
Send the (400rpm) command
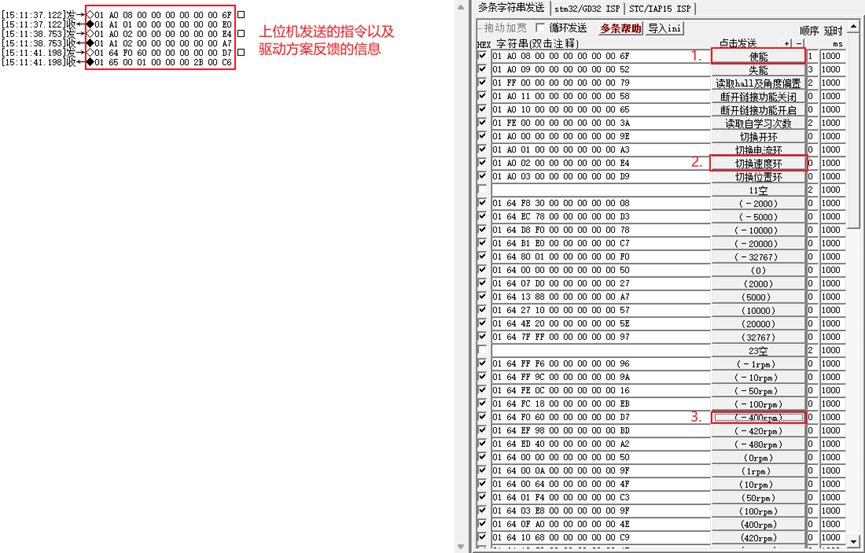click(x=758, y=525)
